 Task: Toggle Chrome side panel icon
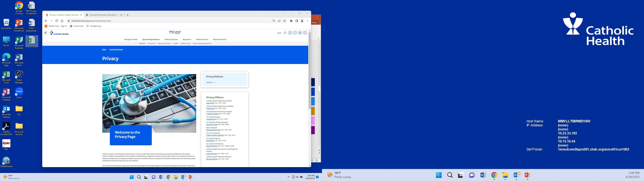(297, 21)
